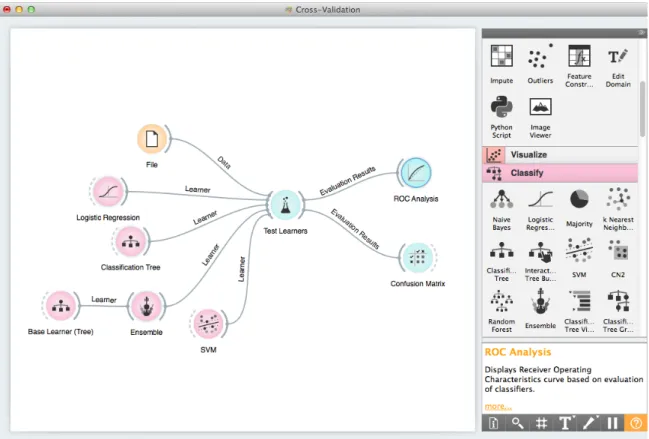
Task: Click the 'Data' link label
Action: (x=224, y=163)
